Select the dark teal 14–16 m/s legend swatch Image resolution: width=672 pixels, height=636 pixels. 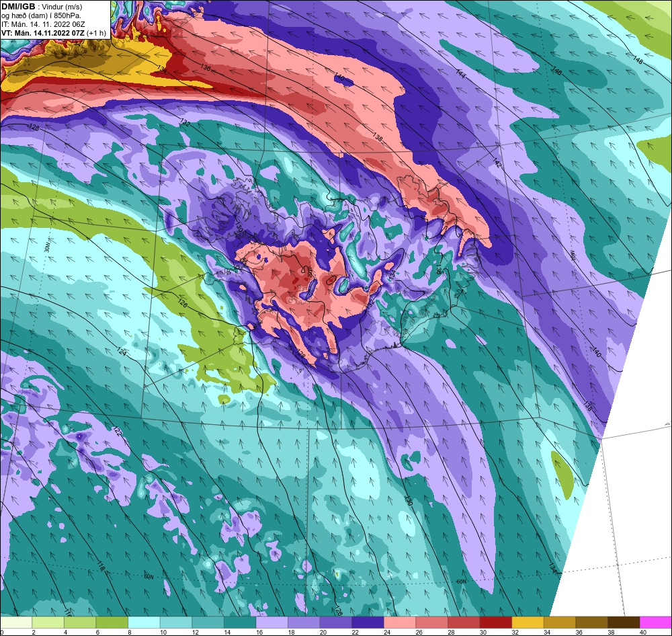(240, 623)
